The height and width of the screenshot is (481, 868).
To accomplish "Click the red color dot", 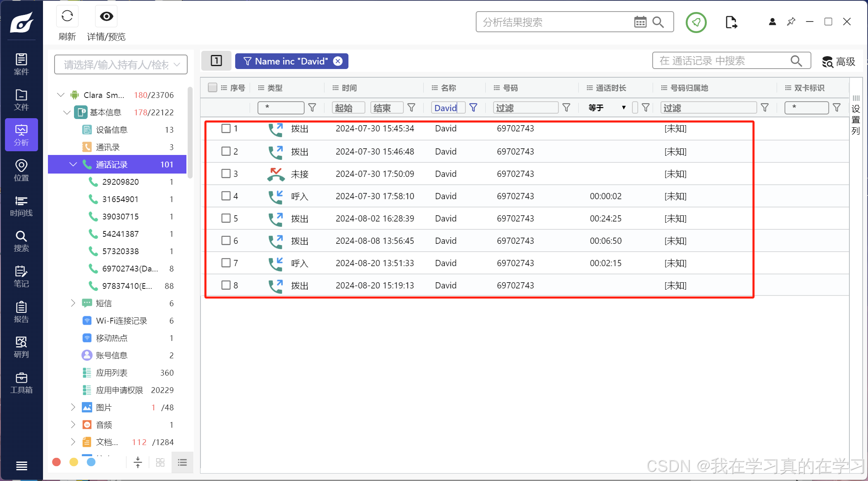I will pos(57,462).
